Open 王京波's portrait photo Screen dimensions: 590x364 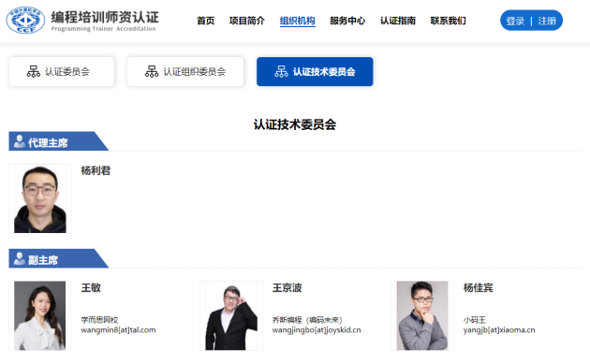(231, 316)
